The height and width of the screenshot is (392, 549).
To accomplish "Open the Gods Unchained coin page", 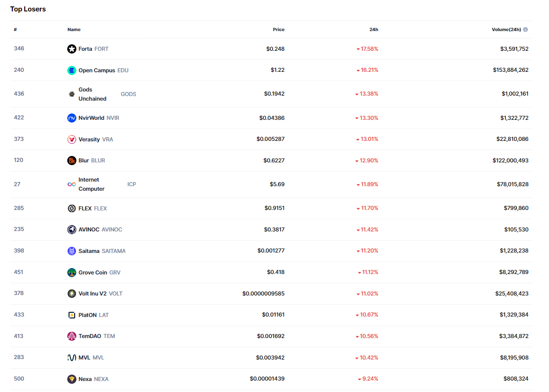I will pyautogui.click(x=92, y=94).
